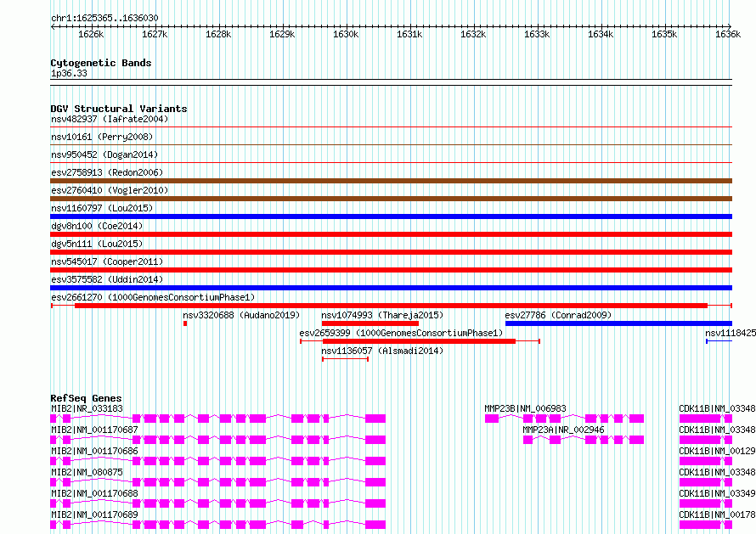
Task: Click the nsv1136057 (Alsmadi2014) label
Action: click(x=382, y=351)
